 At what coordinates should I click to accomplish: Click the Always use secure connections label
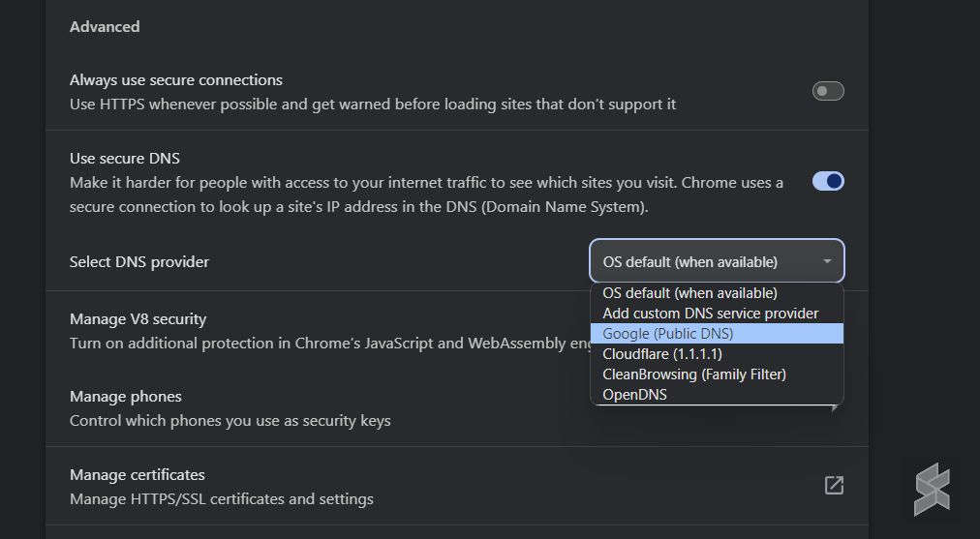tap(175, 80)
